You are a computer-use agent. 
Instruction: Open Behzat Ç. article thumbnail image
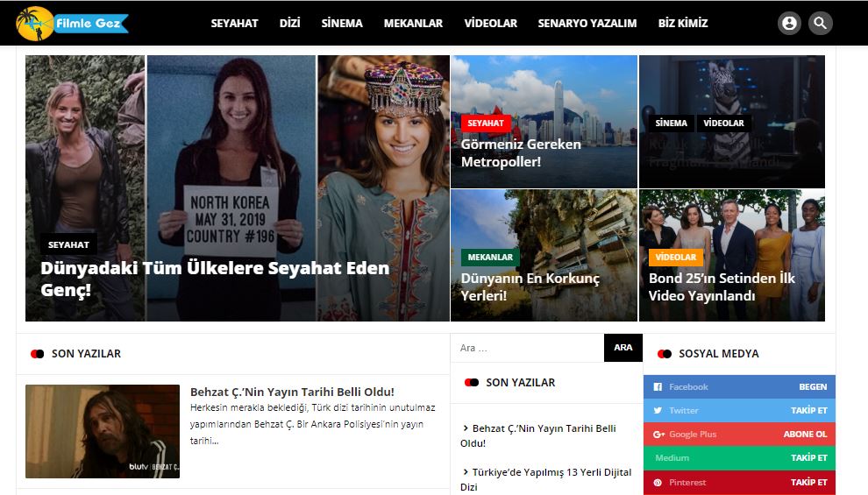[x=103, y=431]
